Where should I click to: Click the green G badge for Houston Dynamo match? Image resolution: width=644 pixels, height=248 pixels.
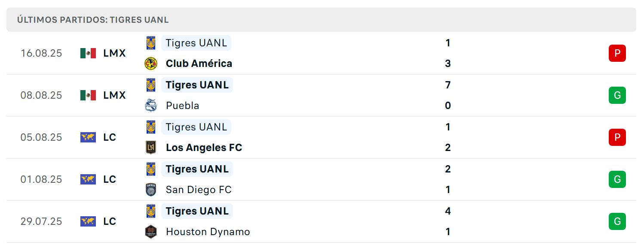[x=617, y=221]
